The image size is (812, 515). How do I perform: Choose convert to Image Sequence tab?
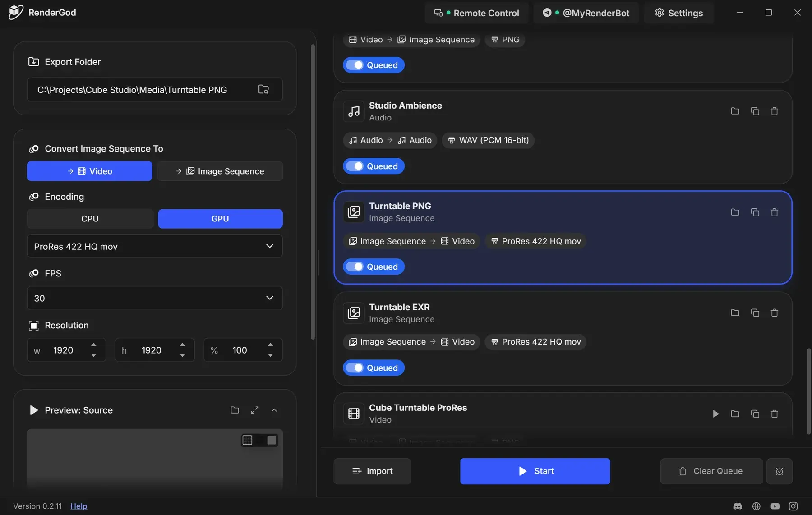point(220,171)
